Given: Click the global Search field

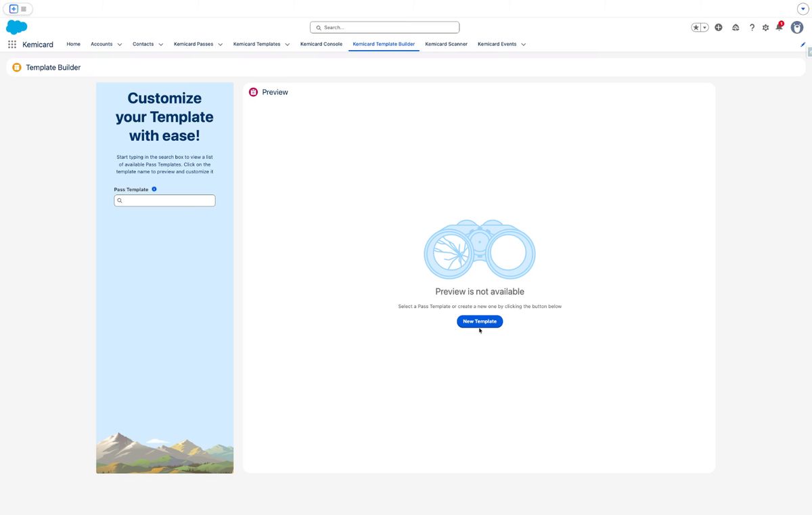Looking at the screenshot, I should pyautogui.click(x=384, y=28).
